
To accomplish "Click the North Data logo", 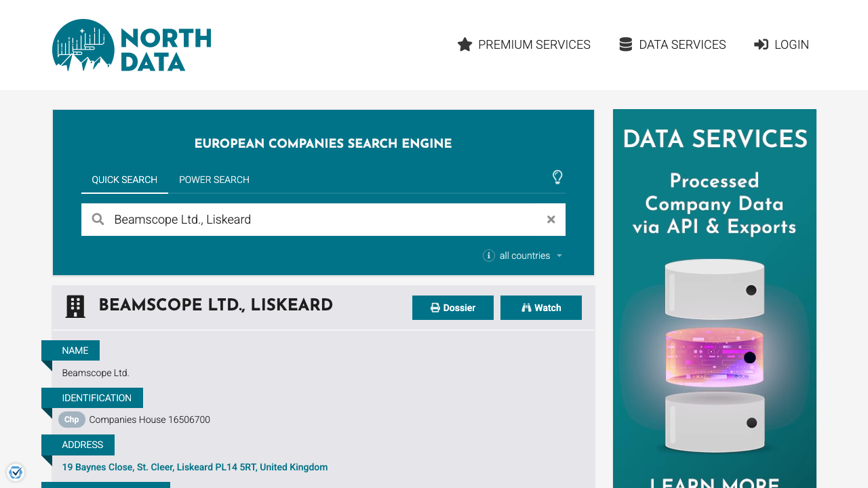I will (131, 45).
